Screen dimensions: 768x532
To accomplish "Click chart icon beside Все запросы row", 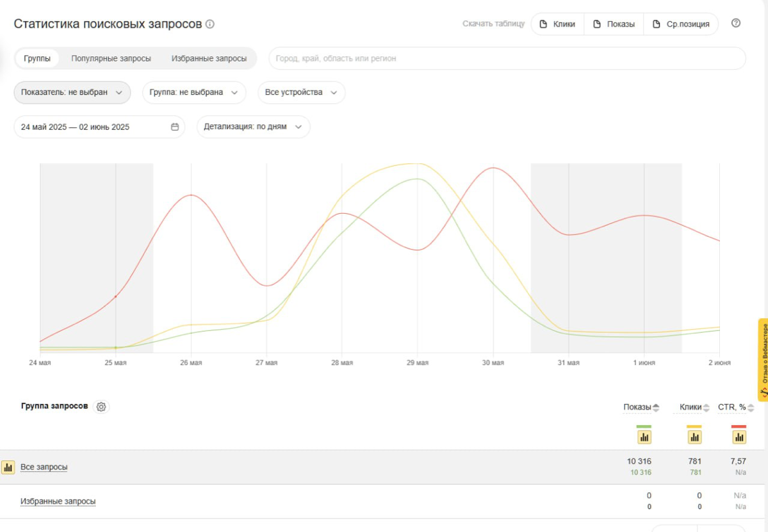I will pyautogui.click(x=8, y=467).
